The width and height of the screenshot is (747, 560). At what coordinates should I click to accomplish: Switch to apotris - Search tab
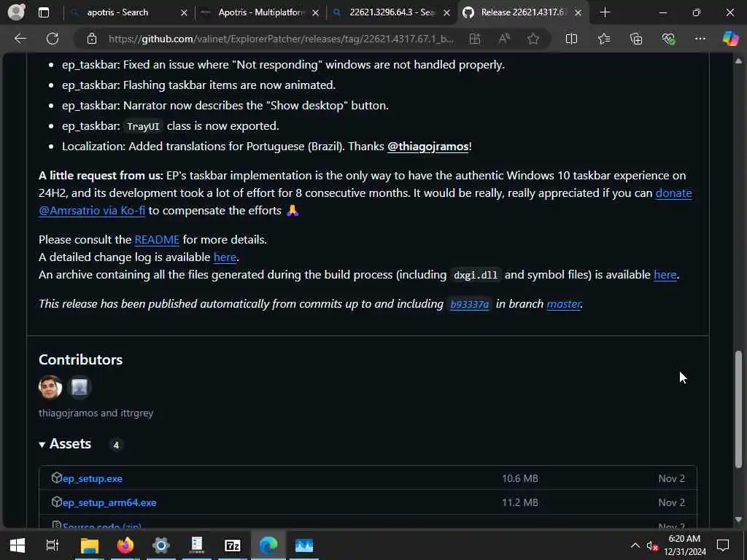(117, 12)
